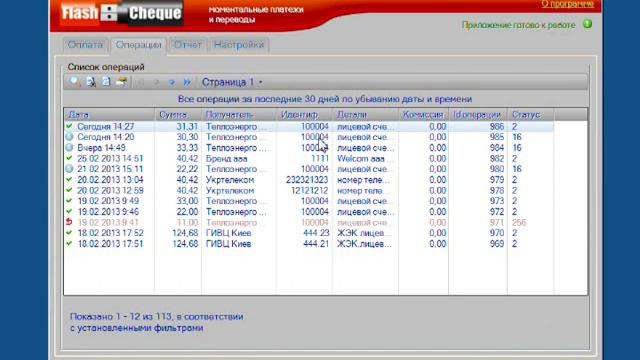Viewport: 640px width, 360px height.
Task: Sort by the Идентиф. column header
Action: coord(304,115)
